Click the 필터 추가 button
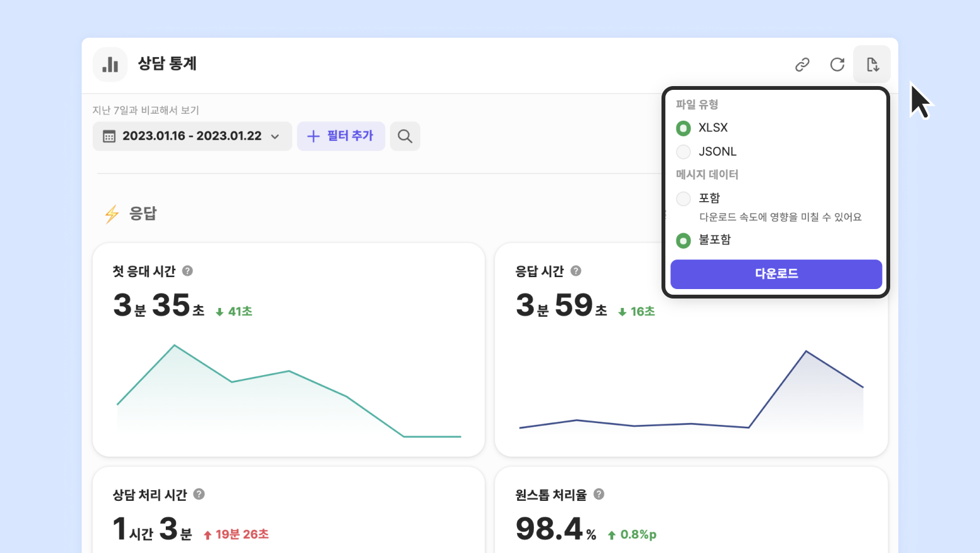 tap(340, 136)
